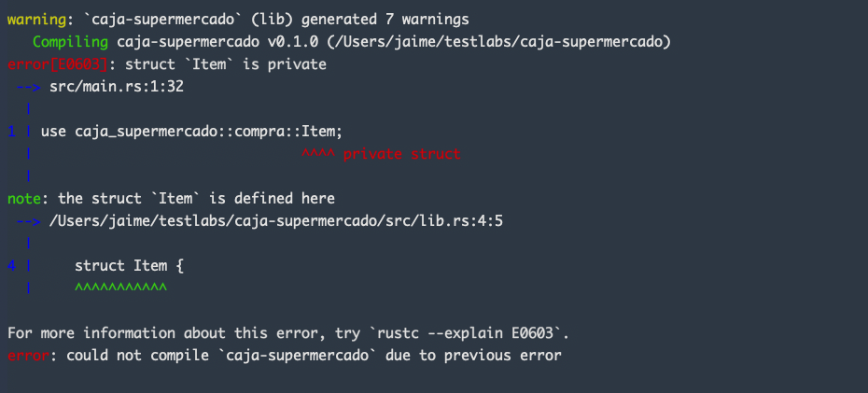This screenshot has height=393, width=868.
Task: Click the blue arrow before /Users/jaime path
Action: (x=28, y=220)
